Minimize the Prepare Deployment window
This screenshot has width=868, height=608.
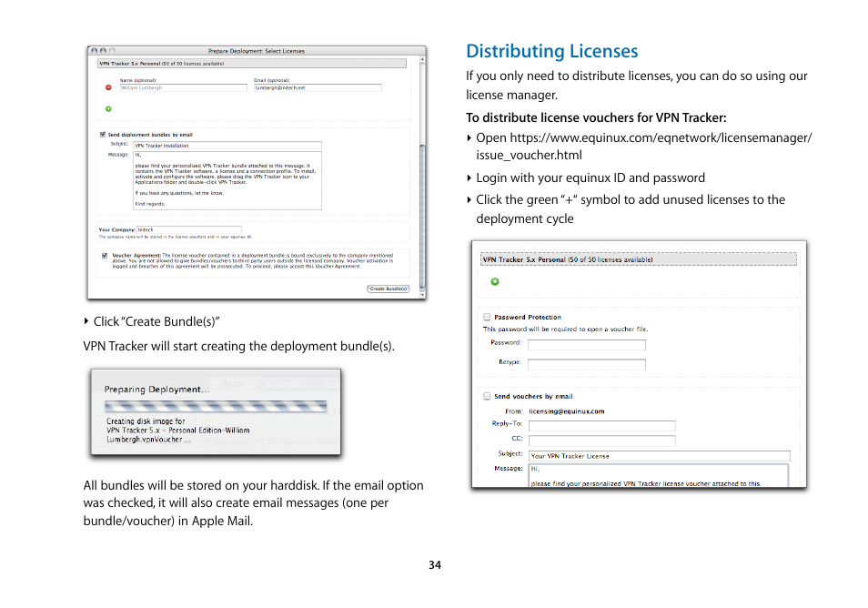click(x=103, y=50)
